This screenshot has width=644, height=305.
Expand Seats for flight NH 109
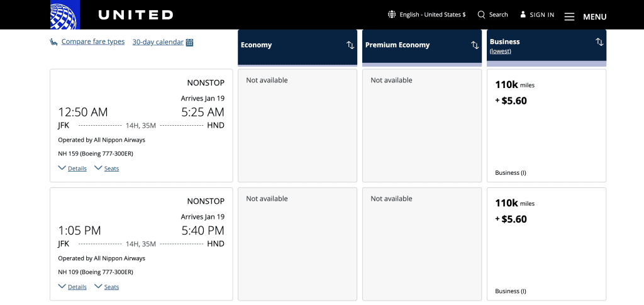click(x=107, y=287)
